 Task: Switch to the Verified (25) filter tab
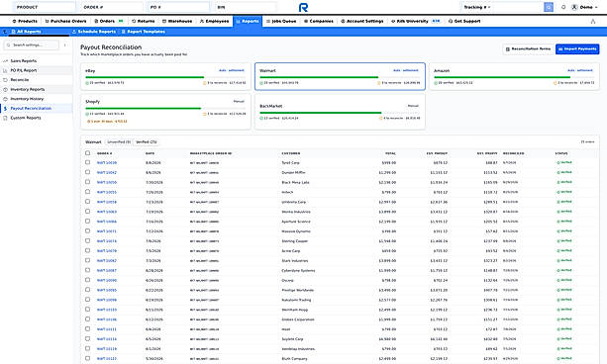147,142
